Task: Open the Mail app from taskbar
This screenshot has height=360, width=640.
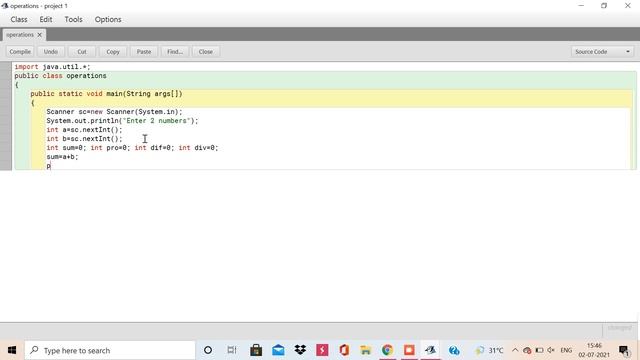Action: 278,350
